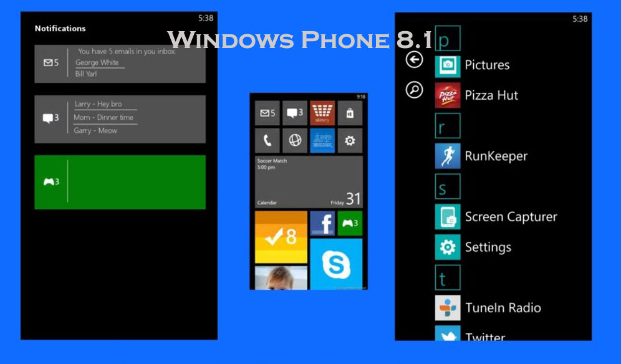Open the yellow checkmark tile showing 8
The height and width of the screenshot is (364, 621).
pyautogui.click(x=281, y=237)
